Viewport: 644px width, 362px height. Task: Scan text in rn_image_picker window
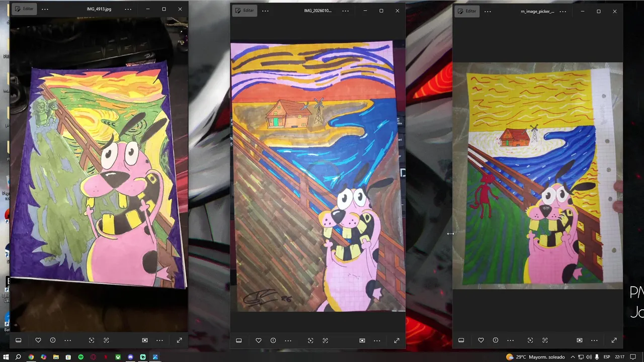click(x=545, y=340)
